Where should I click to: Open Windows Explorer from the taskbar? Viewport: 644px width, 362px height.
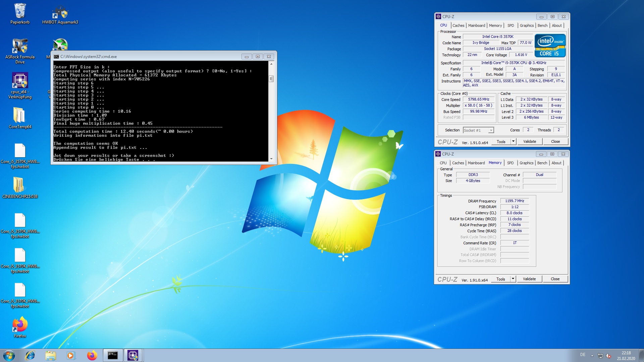click(51, 355)
